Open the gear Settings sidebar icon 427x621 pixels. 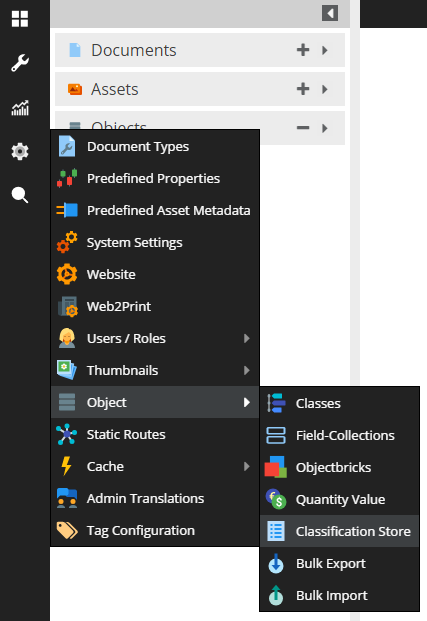point(20,151)
